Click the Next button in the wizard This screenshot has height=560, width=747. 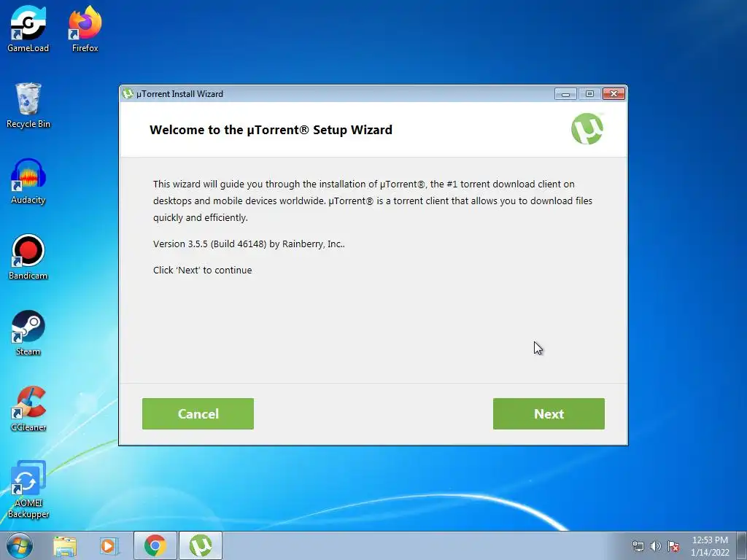[x=549, y=413]
